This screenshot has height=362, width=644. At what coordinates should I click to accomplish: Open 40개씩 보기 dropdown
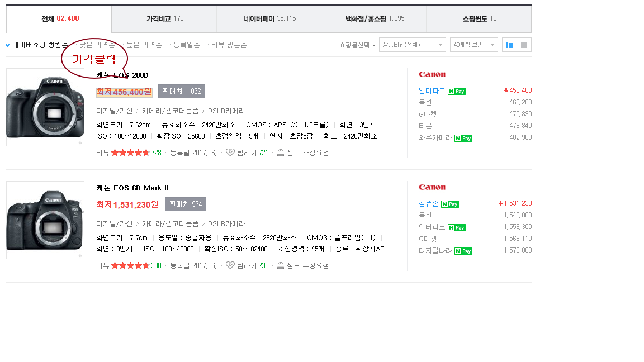(474, 45)
